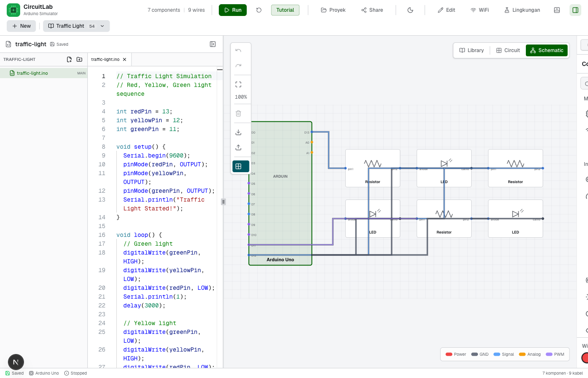Click the Saved indicator in status bar
The image size is (588, 378).
point(15,373)
